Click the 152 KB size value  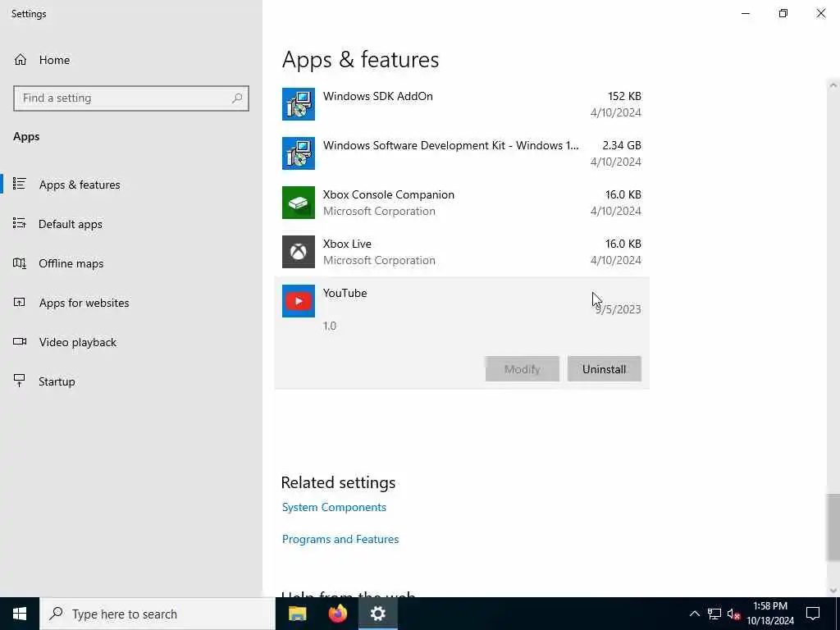pyautogui.click(x=624, y=97)
